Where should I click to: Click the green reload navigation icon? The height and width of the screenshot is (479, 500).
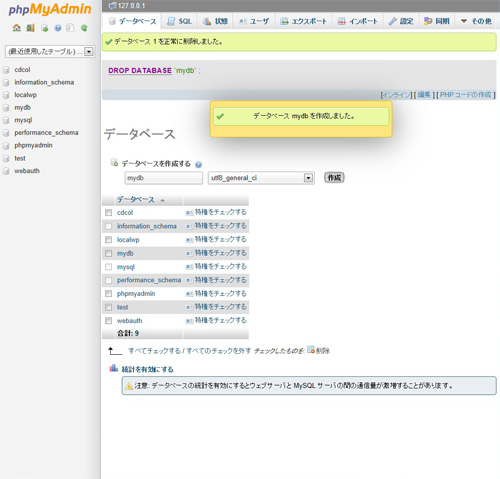84,28
